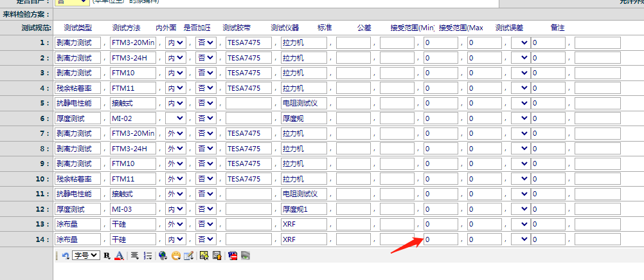Open row 5 测试误差 dropdown

coord(521,103)
